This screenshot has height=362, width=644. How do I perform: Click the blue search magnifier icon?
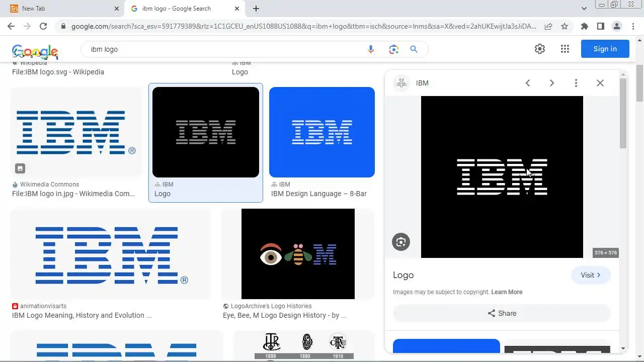pyautogui.click(x=414, y=49)
